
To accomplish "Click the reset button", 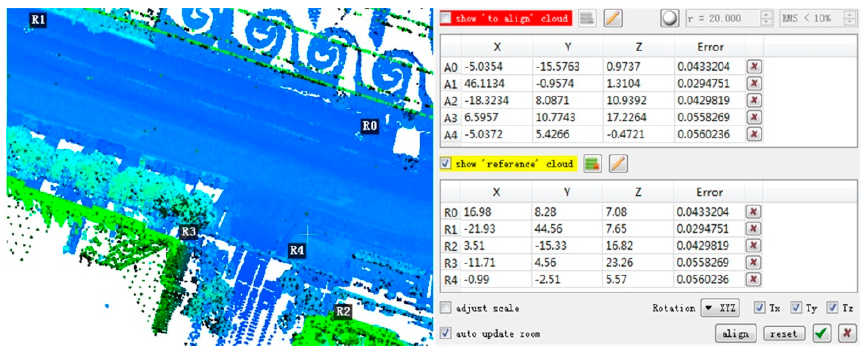I will [784, 334].
